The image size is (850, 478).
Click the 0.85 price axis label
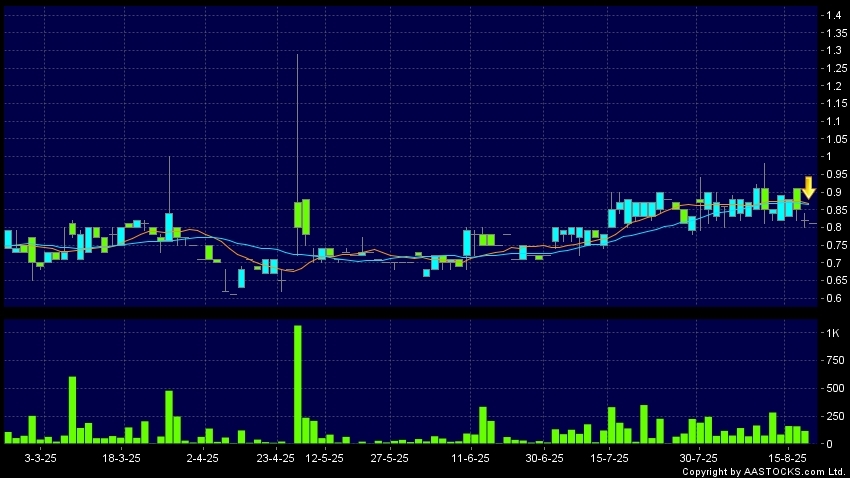point(836,210)
